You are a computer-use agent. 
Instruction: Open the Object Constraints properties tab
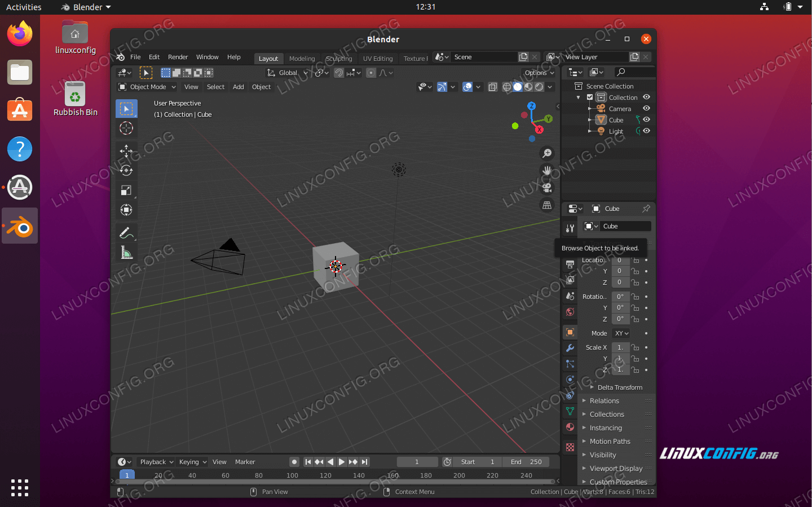pyautogui.click(x=570, y=395)
